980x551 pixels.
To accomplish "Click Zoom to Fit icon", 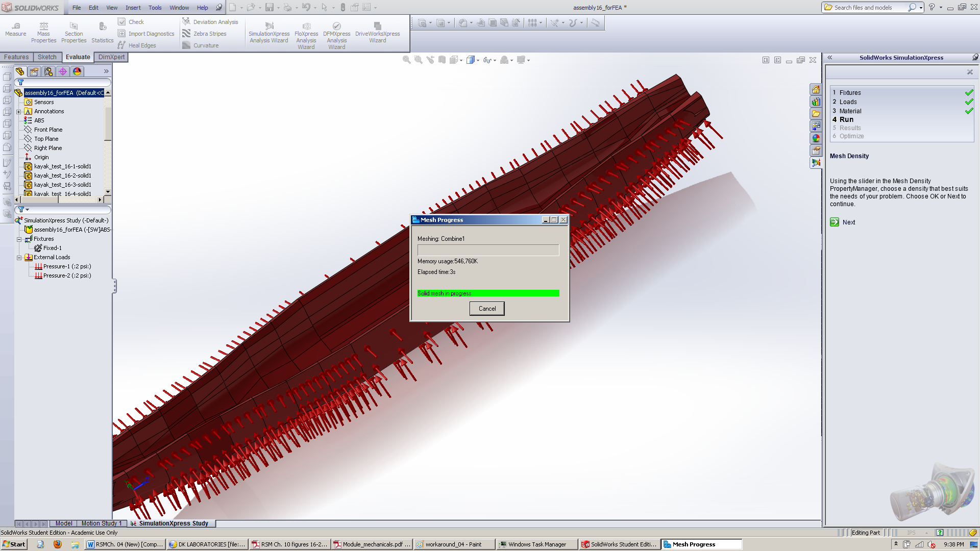I will pos(407,60).
